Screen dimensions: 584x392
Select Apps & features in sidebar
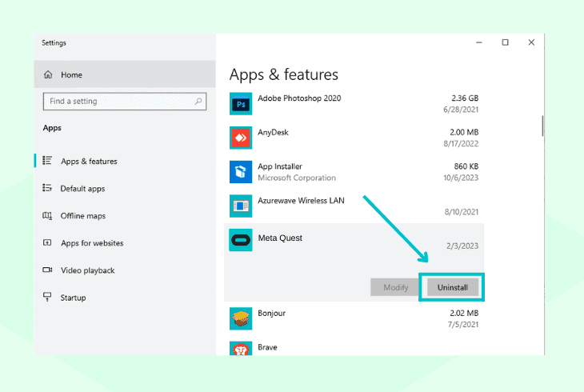(x=89, y=161)
